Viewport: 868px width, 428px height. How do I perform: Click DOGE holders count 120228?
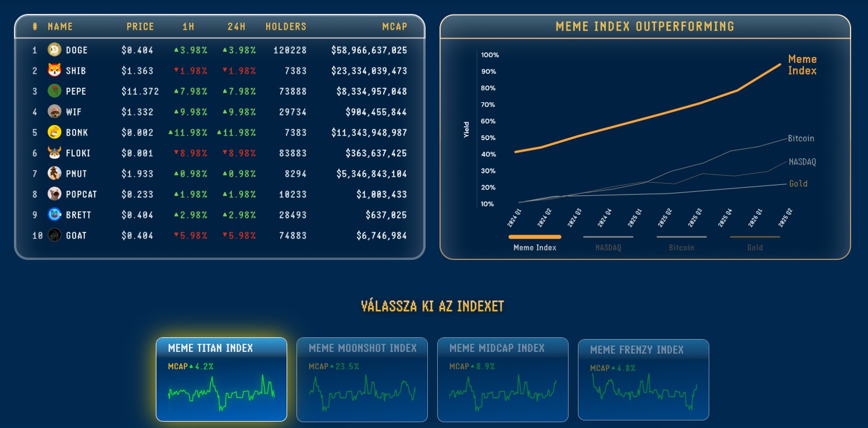290,51
